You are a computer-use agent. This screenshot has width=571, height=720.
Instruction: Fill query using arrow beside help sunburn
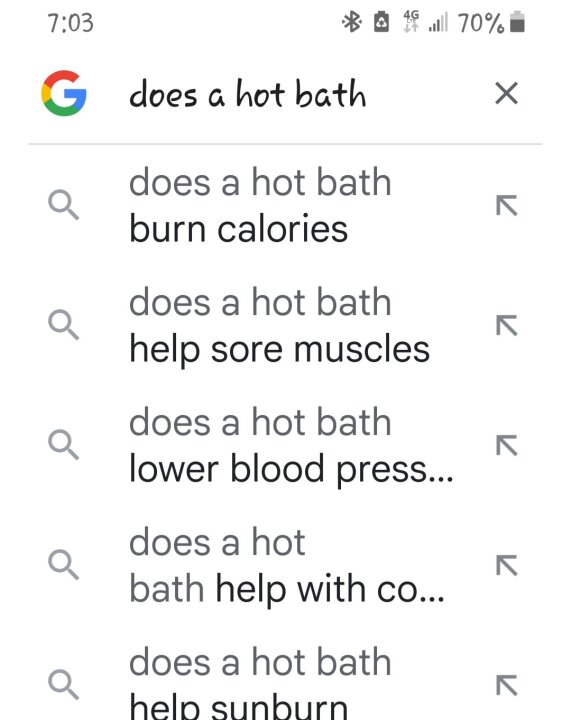(506, 686)
